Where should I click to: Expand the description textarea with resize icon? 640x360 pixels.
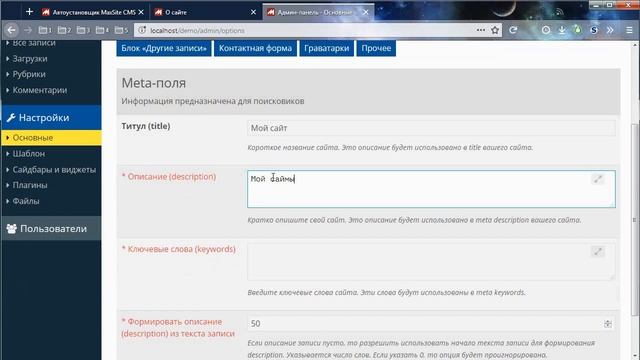pos(598,179)
